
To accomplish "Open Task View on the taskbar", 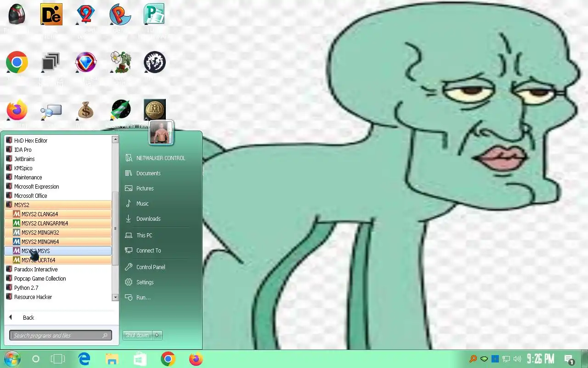I will [x=58, y=359].
